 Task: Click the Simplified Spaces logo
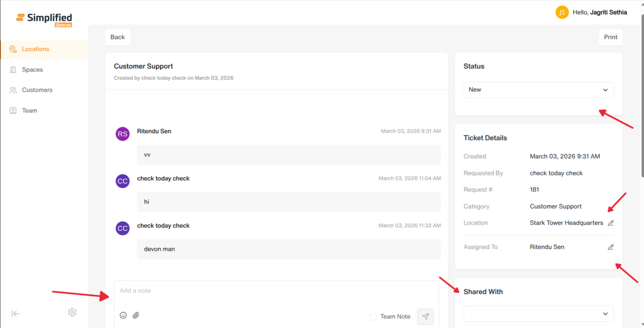coord(44,19)
